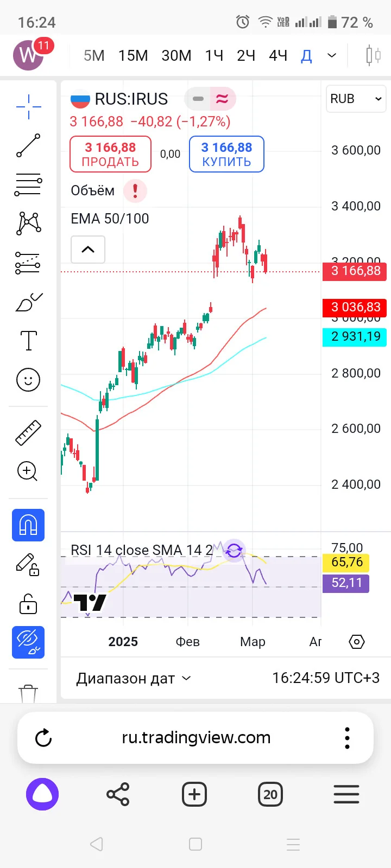Tap the ПРОДАТЬ sell button
The width and height of the screenshot is (391, 868).
pyautogui.click(x=110, y=154)
